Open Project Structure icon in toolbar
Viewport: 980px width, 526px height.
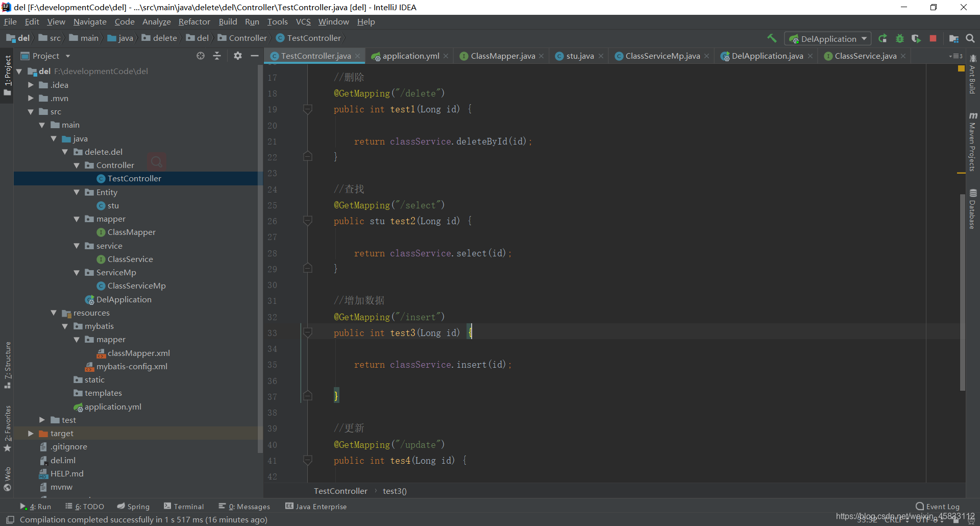pos(953,38)
